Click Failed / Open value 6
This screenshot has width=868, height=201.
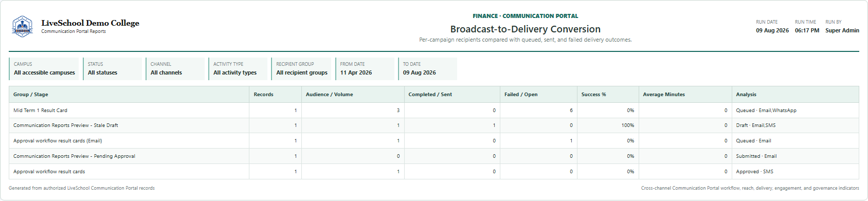(x=571, y=111)
